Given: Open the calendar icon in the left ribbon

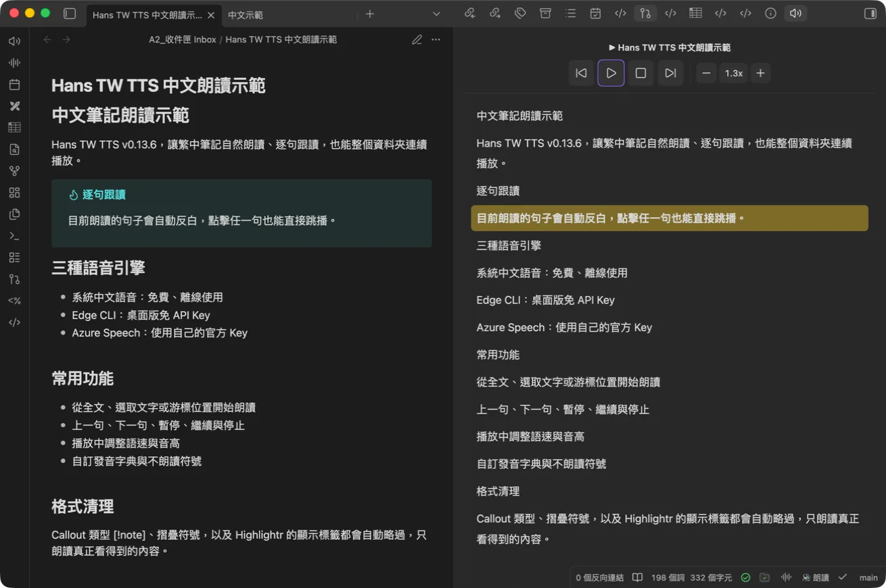Looking at the screenshot, I should (14, 84).
